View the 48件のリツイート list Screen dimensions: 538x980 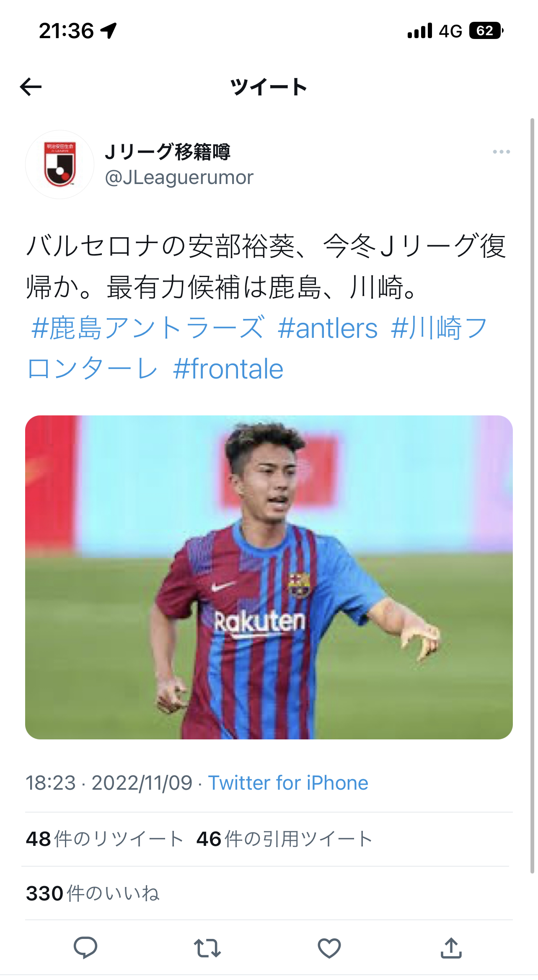click(105, 839)
